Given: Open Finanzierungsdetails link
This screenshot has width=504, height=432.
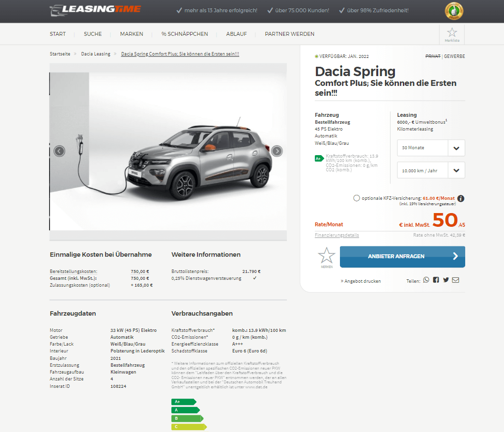Looking at the screenshot, I should tap(337, 235).
